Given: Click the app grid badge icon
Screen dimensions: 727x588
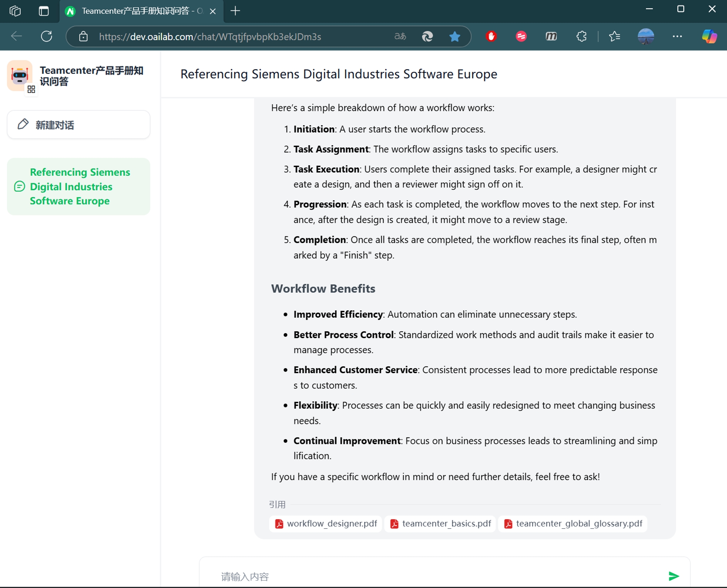Looking at the screenshot, I should coord(31,89).
